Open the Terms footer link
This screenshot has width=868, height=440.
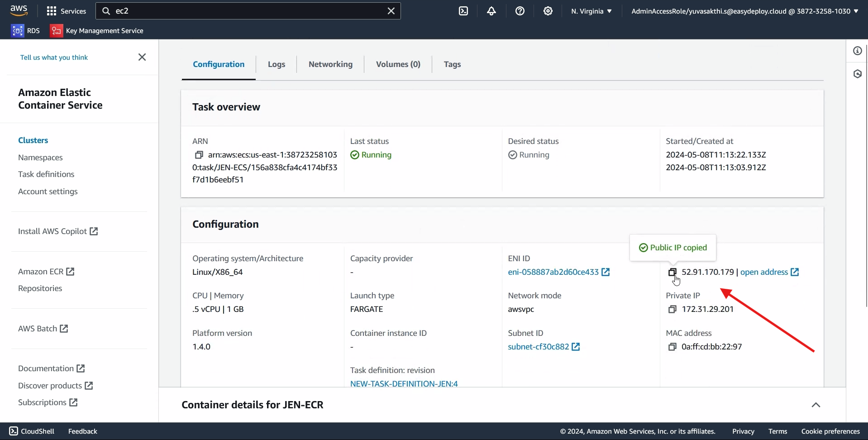[x=777, y=431]
